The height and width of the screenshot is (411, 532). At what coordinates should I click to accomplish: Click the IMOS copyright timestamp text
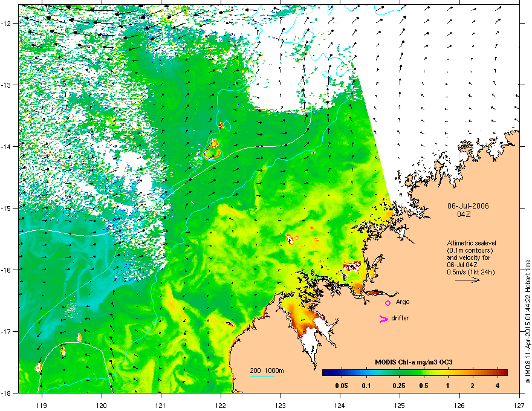tap(528, 321)
